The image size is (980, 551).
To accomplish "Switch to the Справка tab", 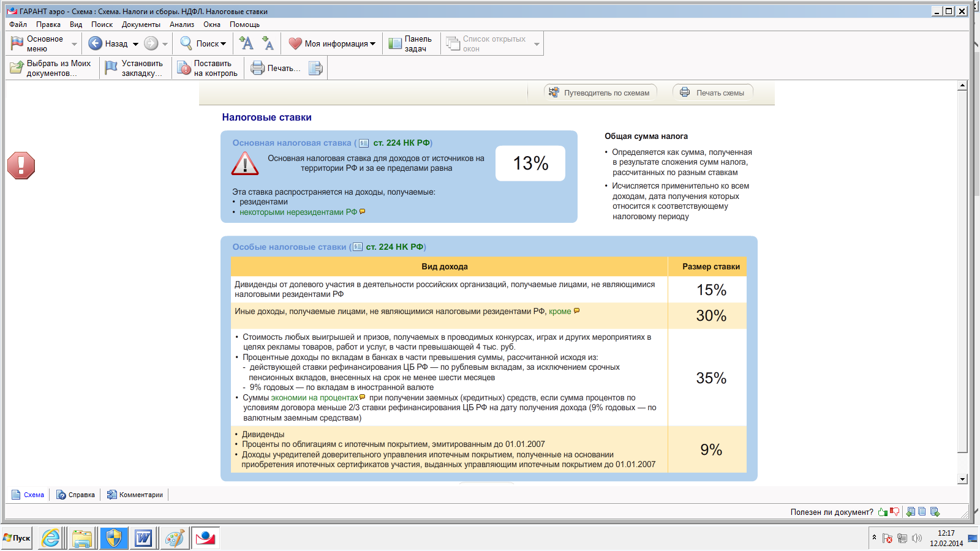I will point(75,495).
